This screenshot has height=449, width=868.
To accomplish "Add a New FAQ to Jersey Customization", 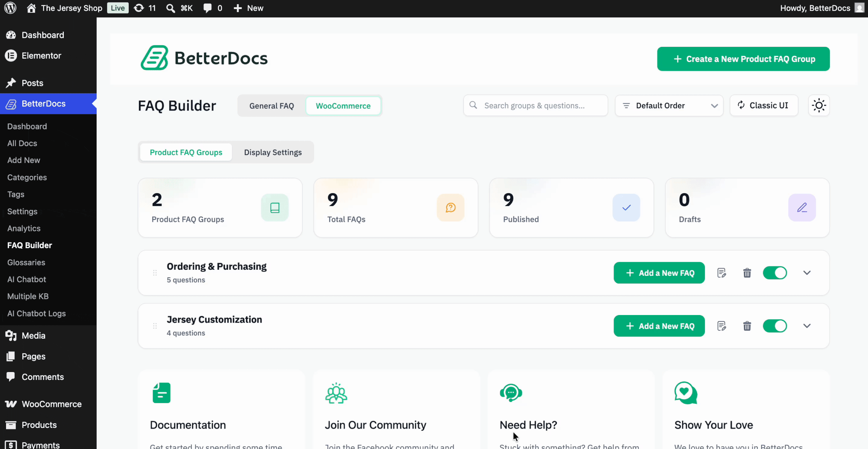I will coord(659,326).
